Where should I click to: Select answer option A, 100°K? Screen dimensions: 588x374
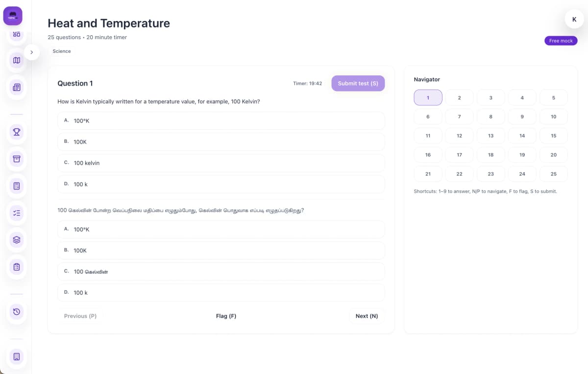[x=220, y=120]
